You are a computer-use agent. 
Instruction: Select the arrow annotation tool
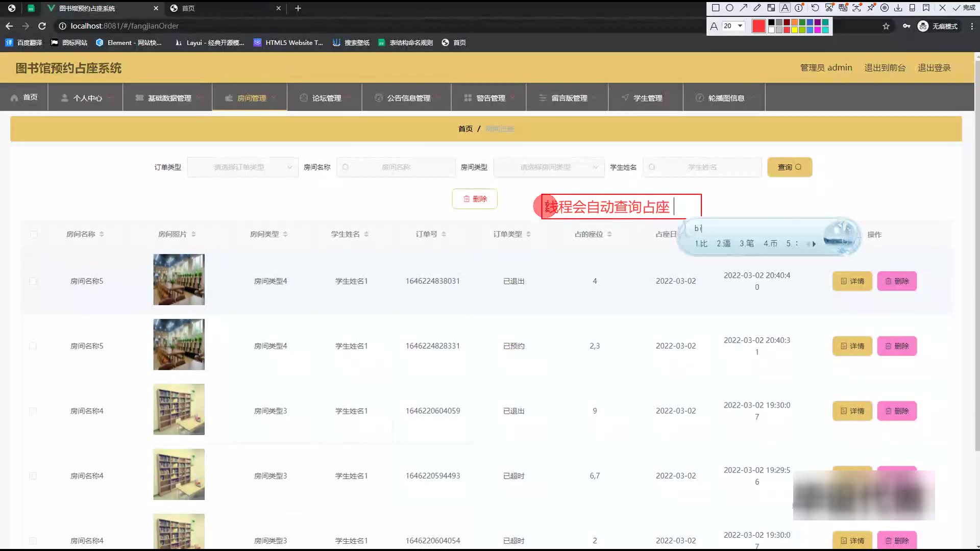click(743, 8)
